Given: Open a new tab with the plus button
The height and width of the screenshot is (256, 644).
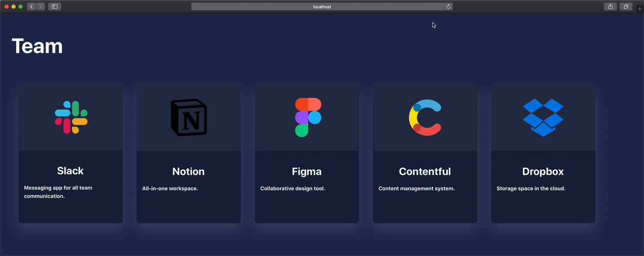Looking at the screenshot, I should click(x=640, y=9).
